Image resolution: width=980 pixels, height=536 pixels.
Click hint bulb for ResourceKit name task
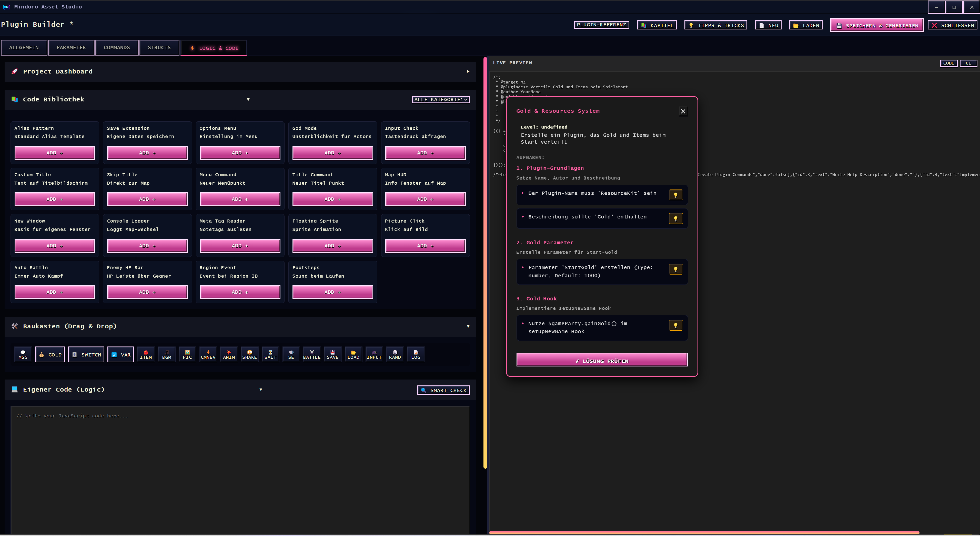click(x=675, y=195)
